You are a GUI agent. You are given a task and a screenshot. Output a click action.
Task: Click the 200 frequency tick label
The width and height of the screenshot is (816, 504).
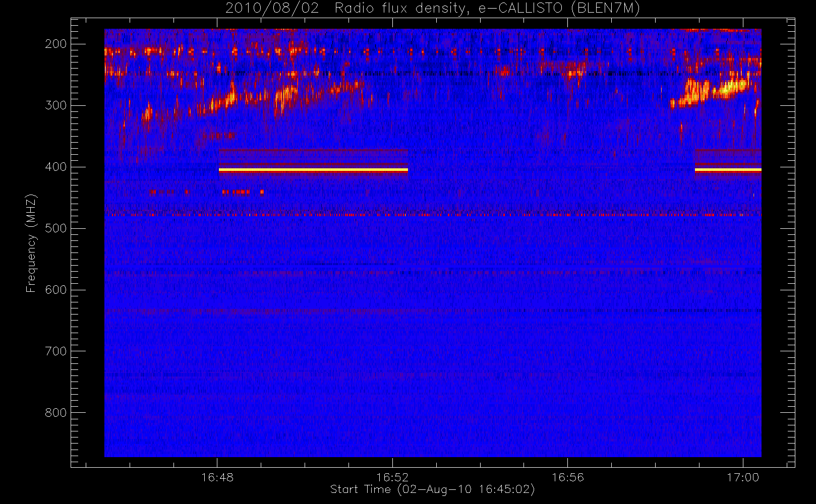[55, 44]
